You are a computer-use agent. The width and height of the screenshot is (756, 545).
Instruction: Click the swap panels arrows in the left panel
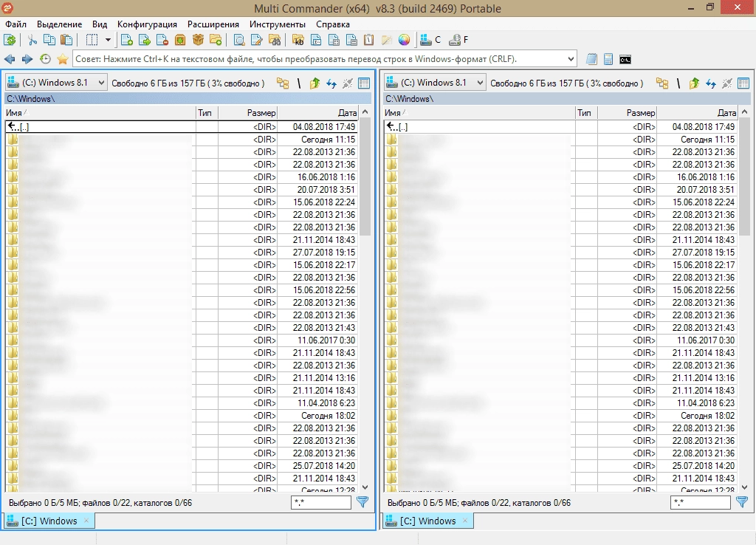pos(331,83)
